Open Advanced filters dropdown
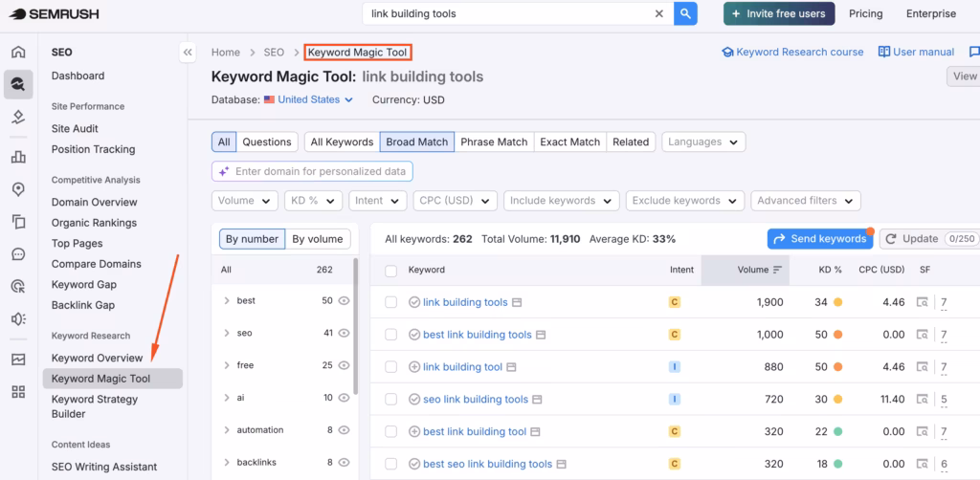Screen dimensions: 980x480 (806, 201)
